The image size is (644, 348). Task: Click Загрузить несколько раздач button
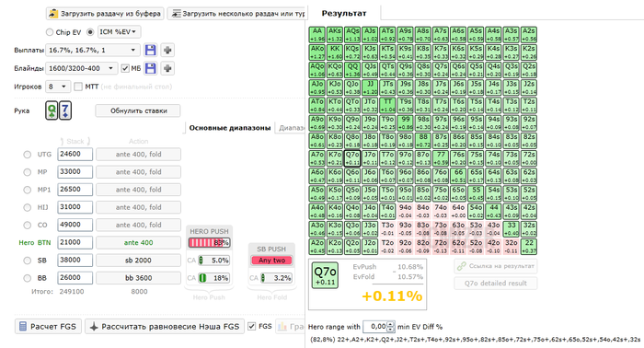[236, 14]
